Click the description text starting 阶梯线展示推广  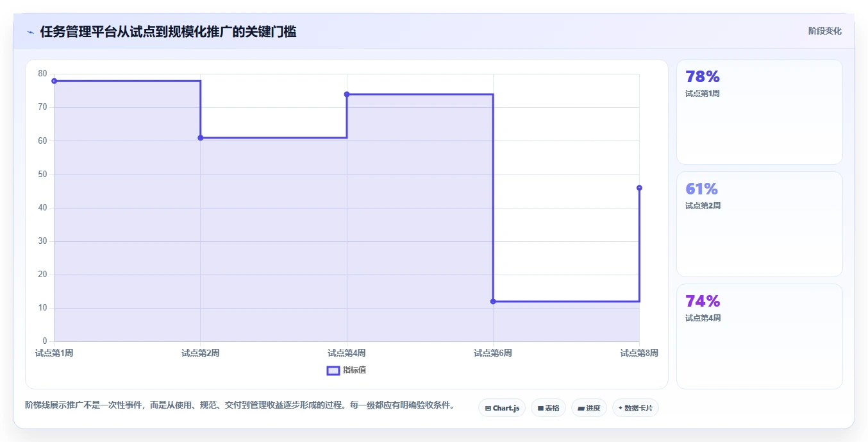tap(239, 405)
